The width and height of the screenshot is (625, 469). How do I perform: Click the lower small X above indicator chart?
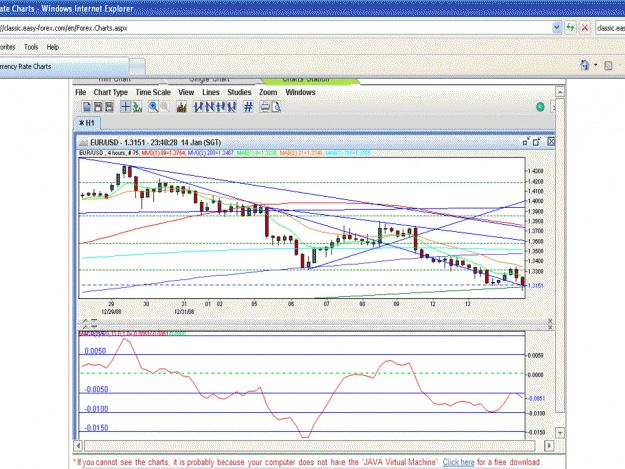point(550,327)
